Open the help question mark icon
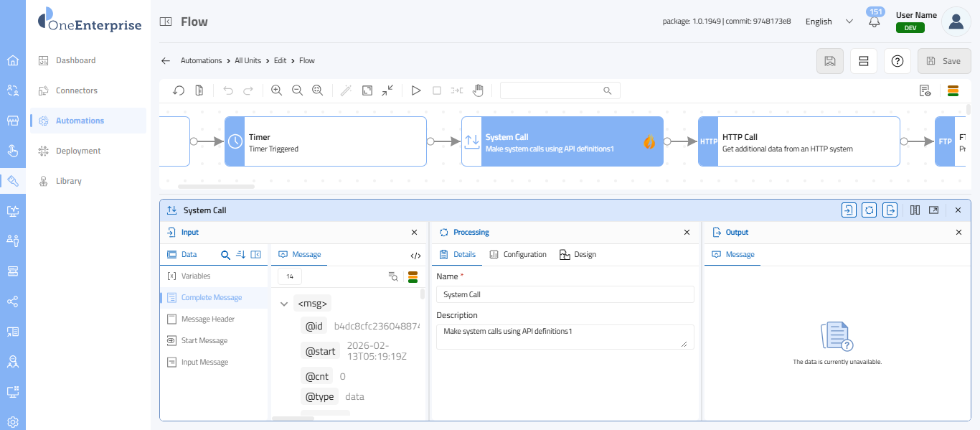This screenshot has width=980, height=430. (x=897, y=61)
